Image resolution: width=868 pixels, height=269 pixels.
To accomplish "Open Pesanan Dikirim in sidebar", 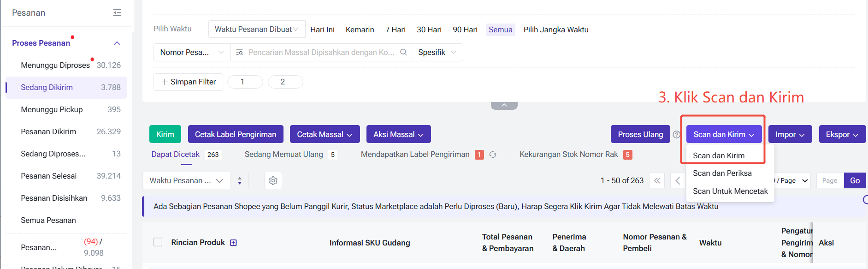I will tap(67, 132).
